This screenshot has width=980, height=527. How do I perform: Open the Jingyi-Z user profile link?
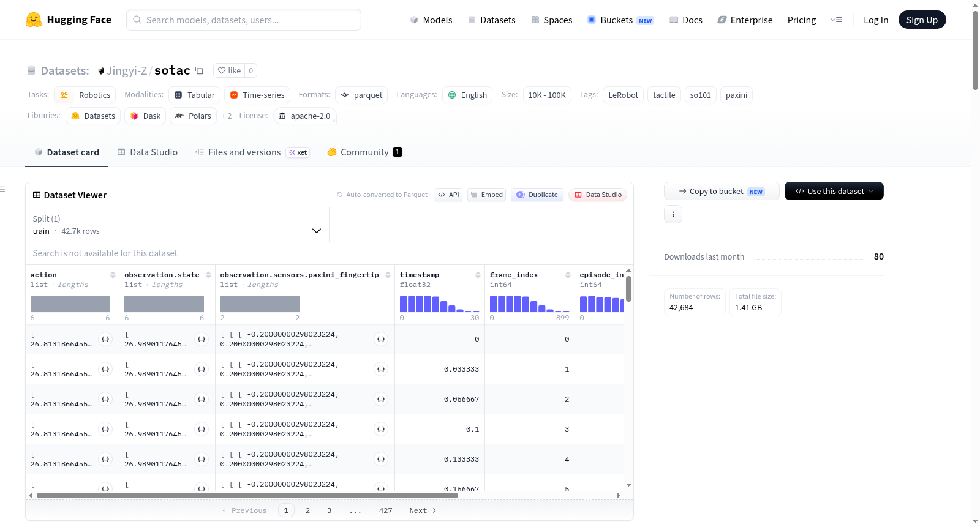[x=127, y=70]
